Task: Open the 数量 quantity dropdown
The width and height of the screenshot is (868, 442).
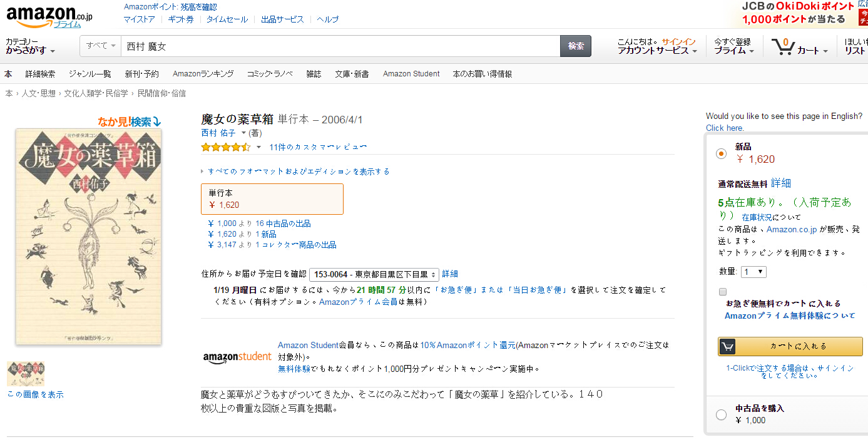Action: [753, 272]
